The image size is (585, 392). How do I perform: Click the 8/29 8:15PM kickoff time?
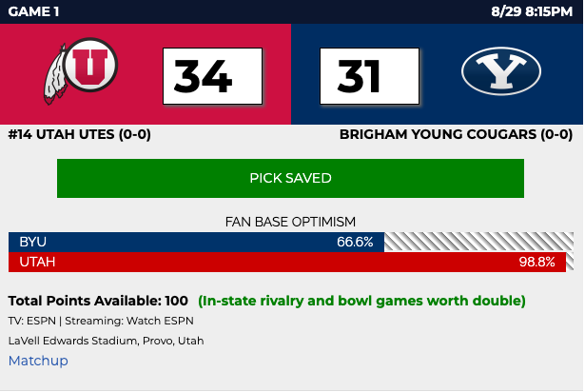pyautogui.click(x=534, y=11)
